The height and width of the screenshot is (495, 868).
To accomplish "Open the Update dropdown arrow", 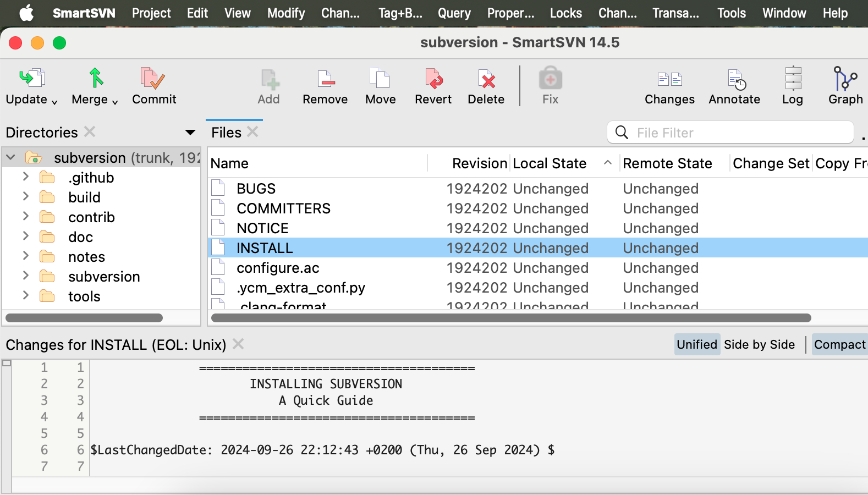I will pos(54,102).
